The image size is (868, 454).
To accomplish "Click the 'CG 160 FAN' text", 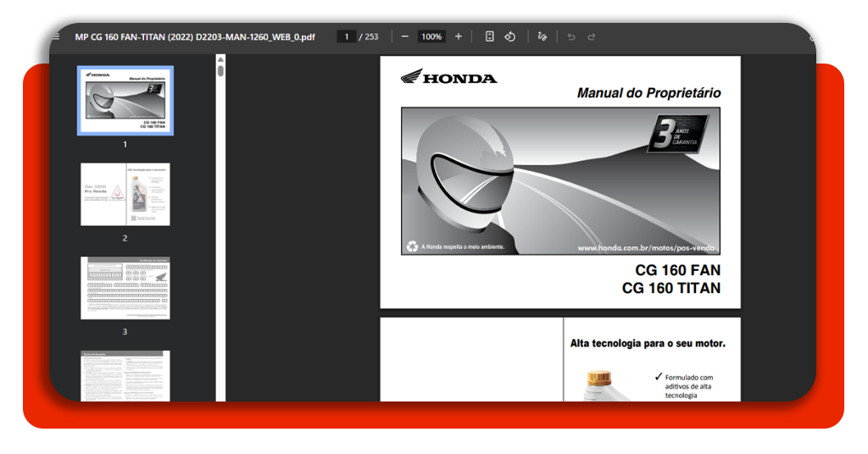I will (677, 270).
